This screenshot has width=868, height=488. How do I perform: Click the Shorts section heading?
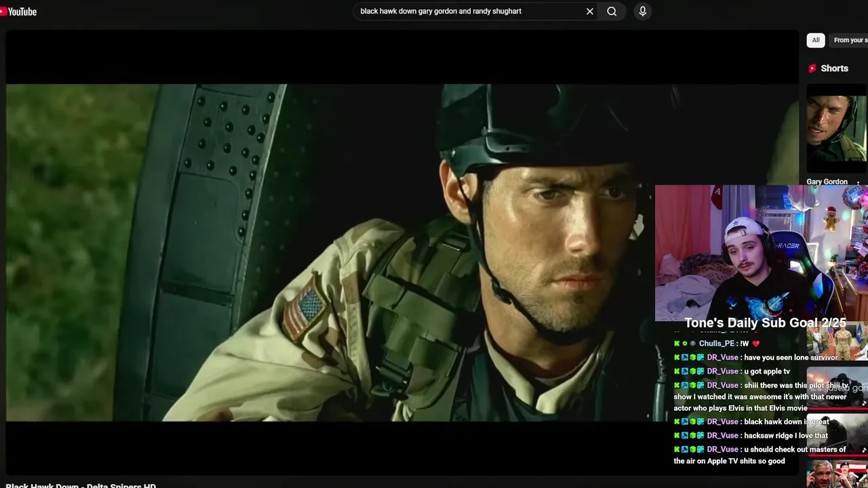pyautogui.click(x=834, y=68)
